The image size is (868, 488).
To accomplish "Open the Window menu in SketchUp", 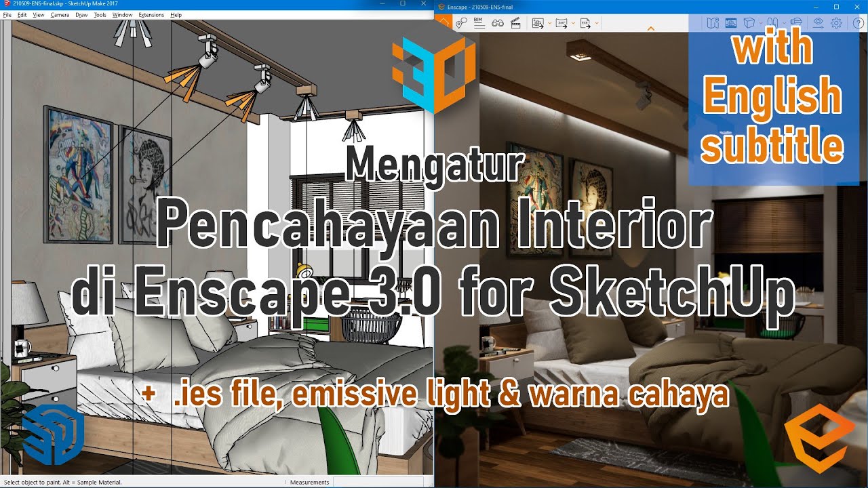I will click(123, 14).
